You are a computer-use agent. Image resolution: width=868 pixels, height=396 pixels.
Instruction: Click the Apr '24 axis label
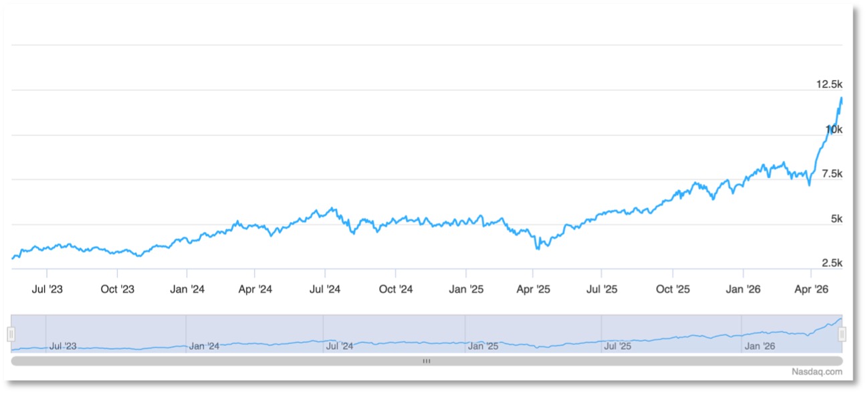[255, 289]
